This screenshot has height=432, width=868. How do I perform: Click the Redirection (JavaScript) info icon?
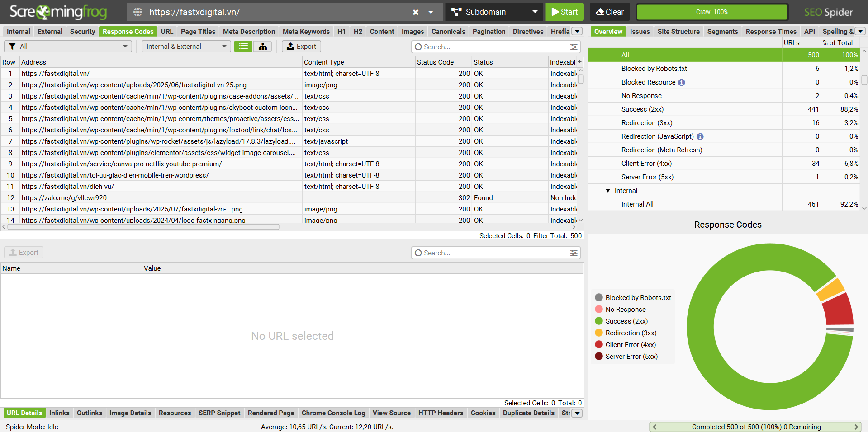click(700, 136)
